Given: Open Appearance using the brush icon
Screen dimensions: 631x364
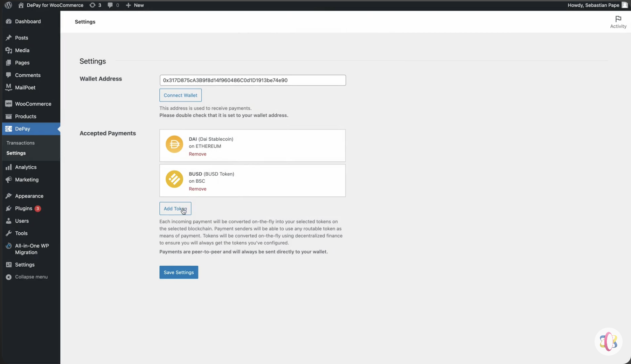Looking at the screenshot, I should point(9,196).
